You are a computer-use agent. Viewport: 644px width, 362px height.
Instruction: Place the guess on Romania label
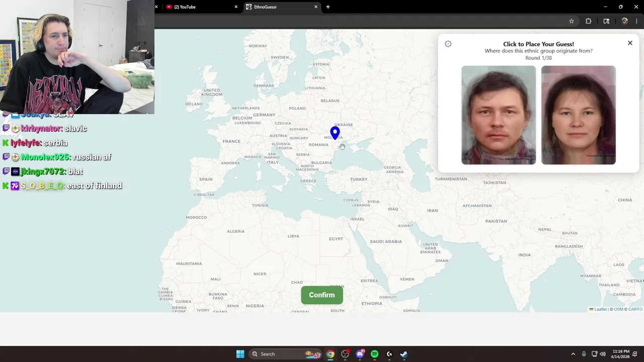click(x=318, y=145)
